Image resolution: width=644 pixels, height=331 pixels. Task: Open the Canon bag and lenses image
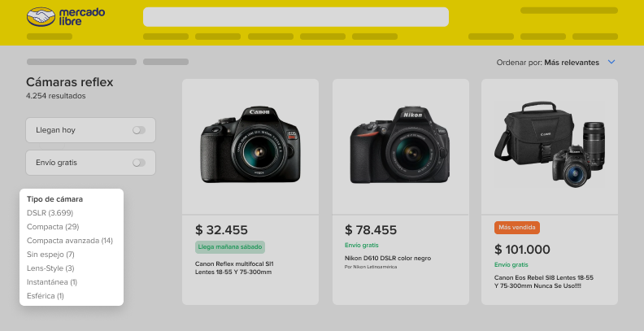[x=550, y=145]
